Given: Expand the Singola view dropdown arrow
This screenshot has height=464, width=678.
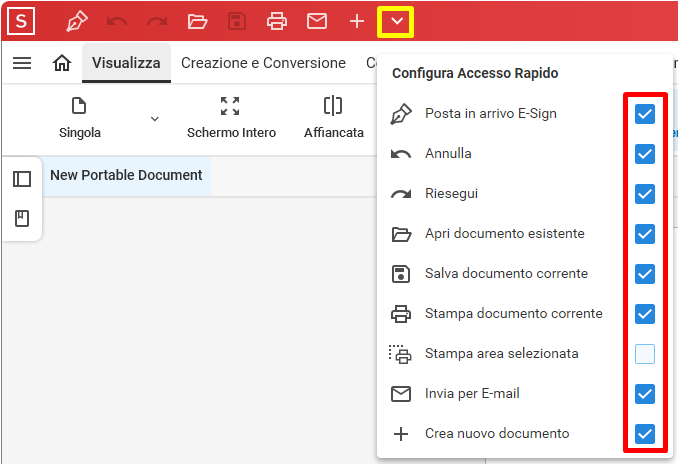Looking at the screenshot, I should (x=155, y=118).
